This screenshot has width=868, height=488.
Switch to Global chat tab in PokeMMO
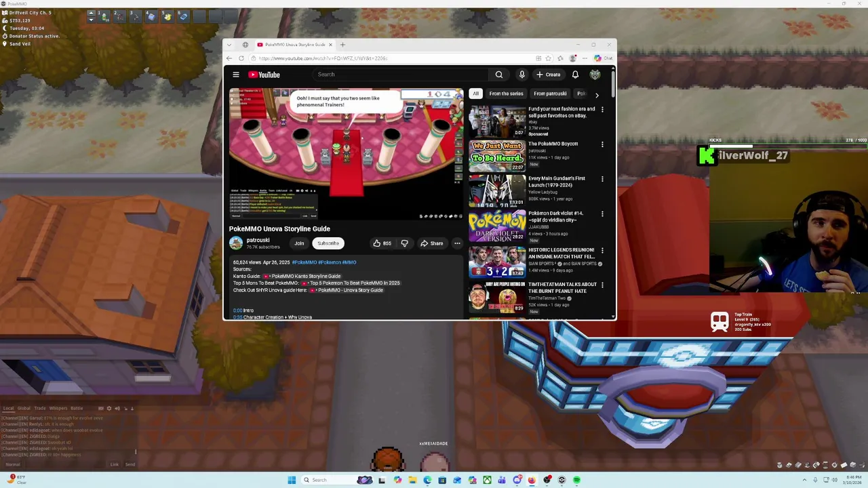(x=24, y=408)
